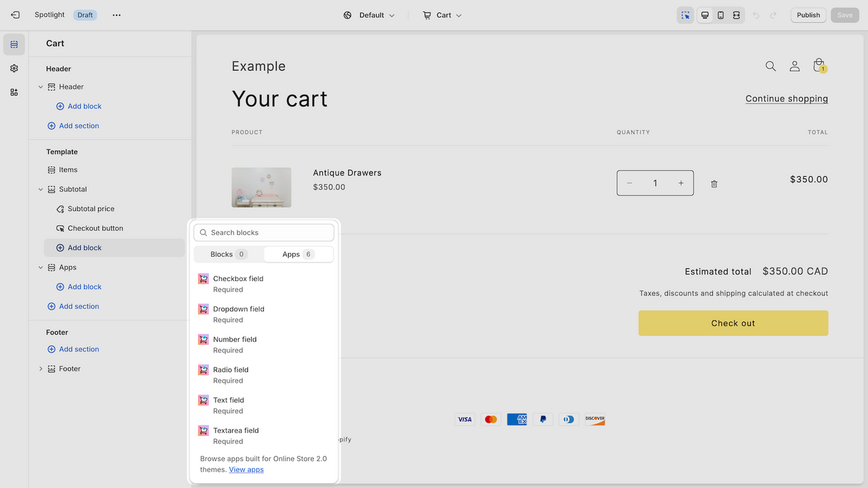Viewport: 868px width, 488px height.
Task: Click the Publish button
Action: click(808, 15)
